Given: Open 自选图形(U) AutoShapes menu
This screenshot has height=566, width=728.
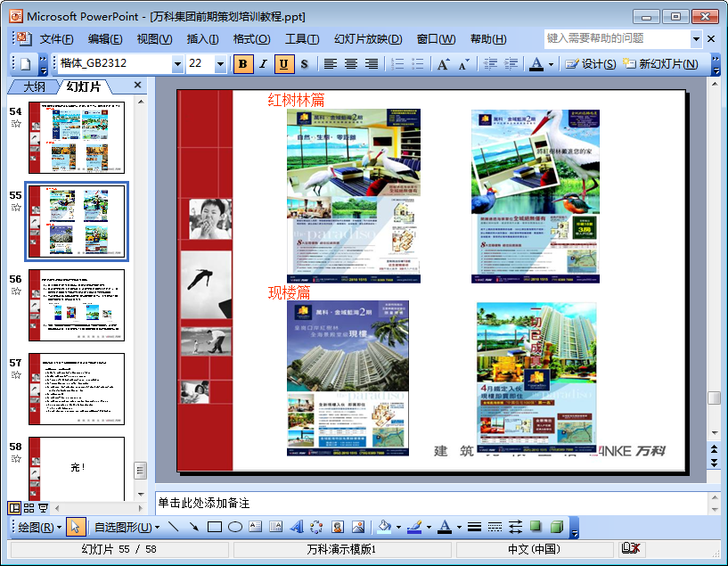Looking at the screenshot, I should pos(127,528).
